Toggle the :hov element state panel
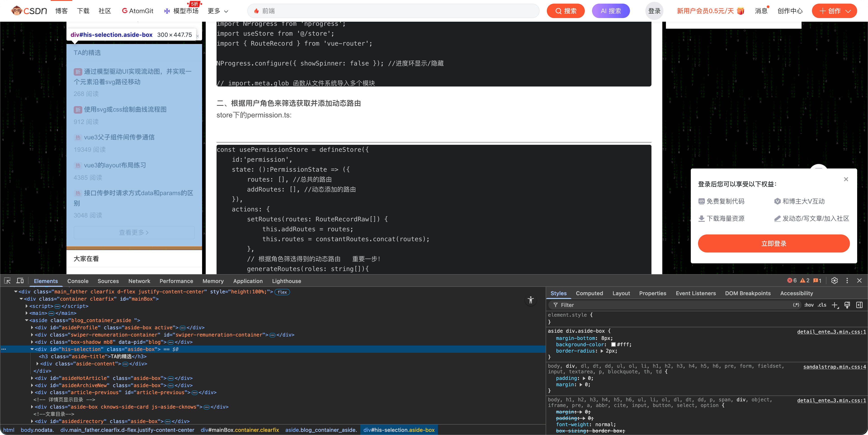Image resolution: width=868 pixels, height=435 pixels. pyautogui.click(x=809, y=305)
